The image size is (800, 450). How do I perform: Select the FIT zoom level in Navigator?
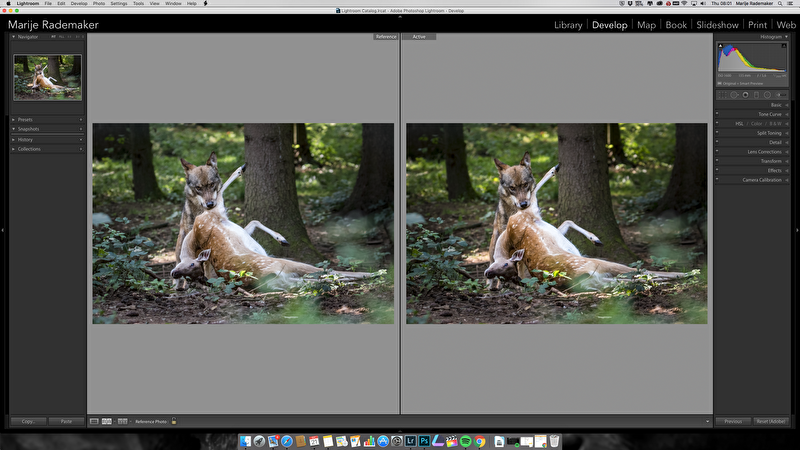pos(53,37)
